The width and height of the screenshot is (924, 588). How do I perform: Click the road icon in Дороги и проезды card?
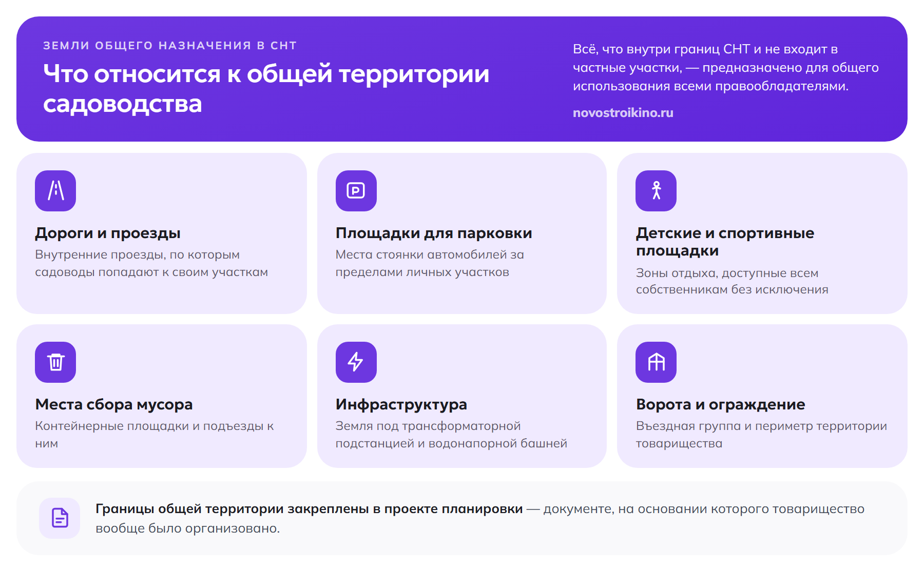coord(55,191)
